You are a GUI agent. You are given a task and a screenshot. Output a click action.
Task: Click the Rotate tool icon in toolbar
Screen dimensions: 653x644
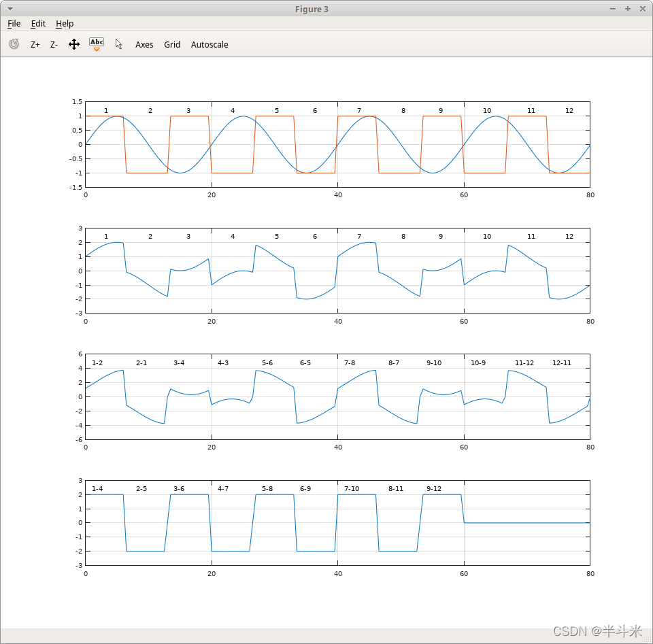pos(14,44)
